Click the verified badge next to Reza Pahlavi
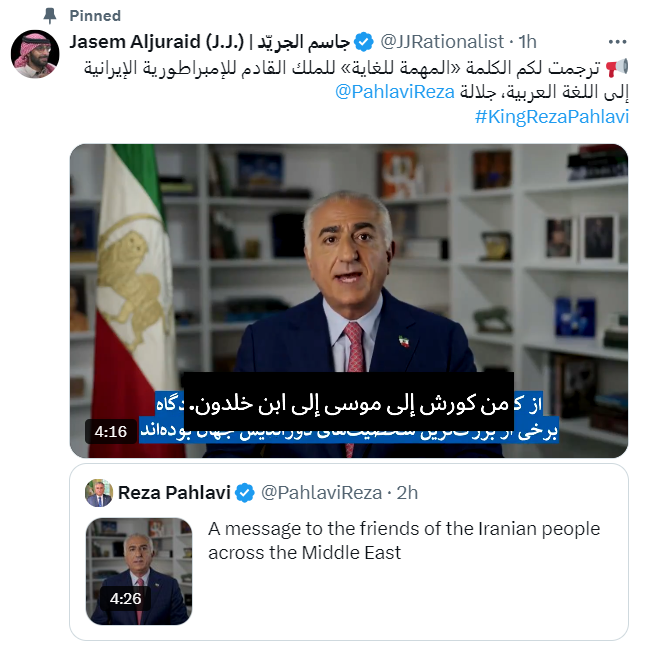Screen dimensions: 649x653 point(245,493)
